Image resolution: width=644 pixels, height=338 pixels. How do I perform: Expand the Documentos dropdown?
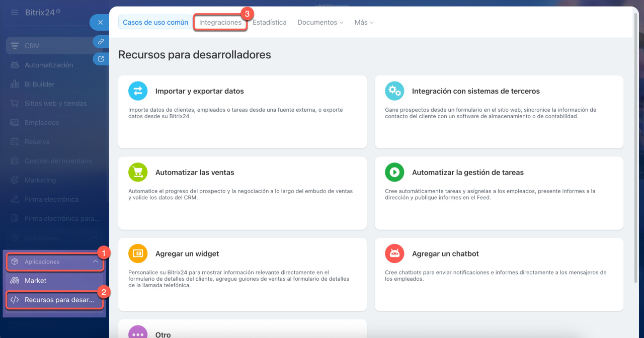click(320, 23)
